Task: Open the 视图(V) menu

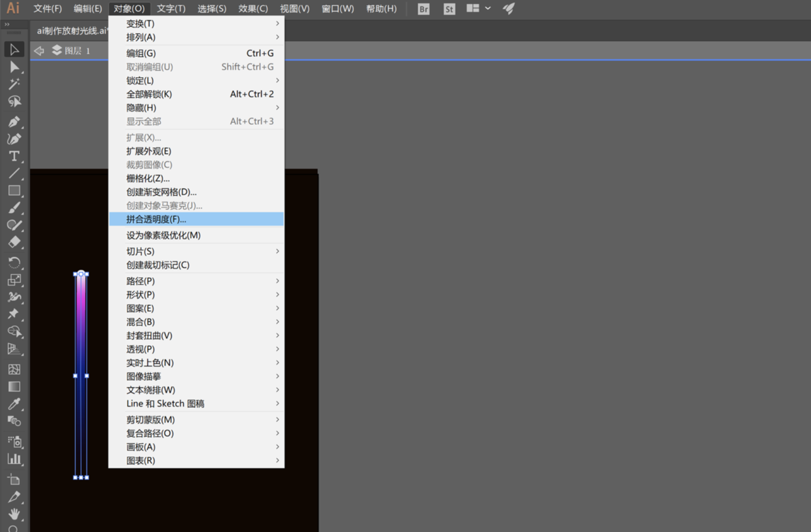Action: (x=294, y=8)
